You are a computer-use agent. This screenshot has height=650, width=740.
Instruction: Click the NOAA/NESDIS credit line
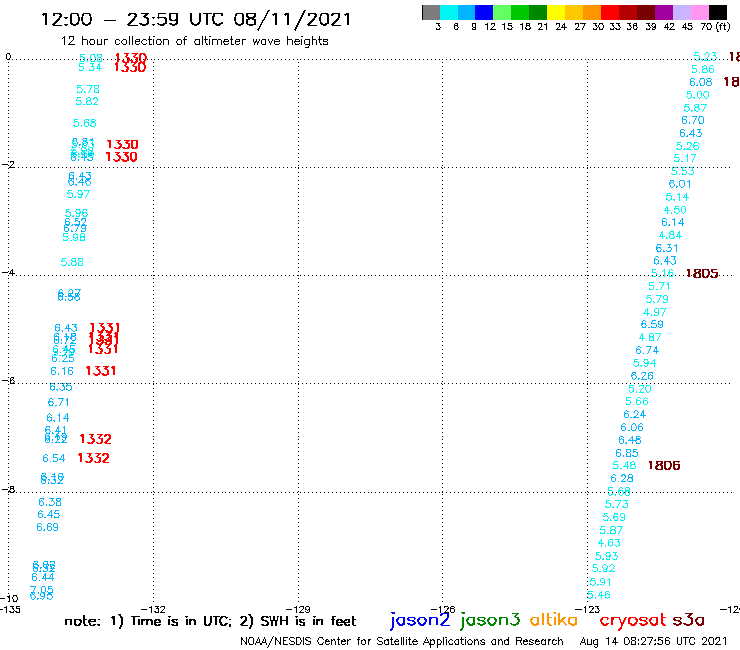point(402,641)
